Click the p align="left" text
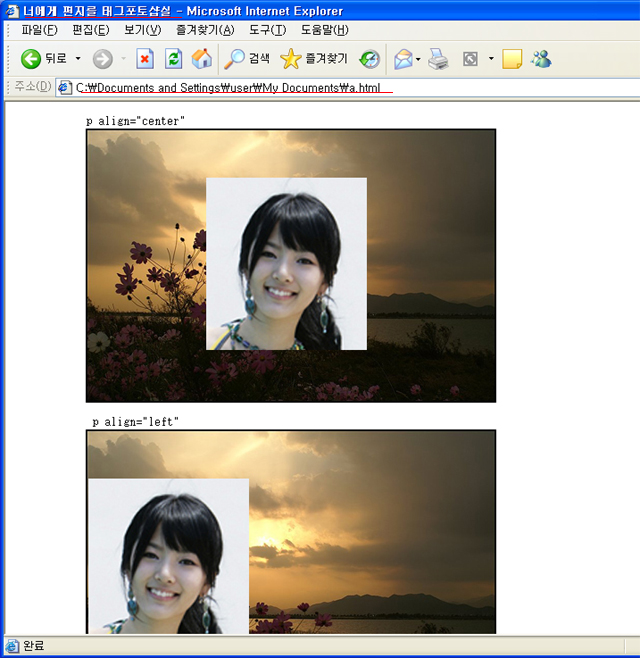The width and height of the screenshot is (640, 658). (135, 422)
